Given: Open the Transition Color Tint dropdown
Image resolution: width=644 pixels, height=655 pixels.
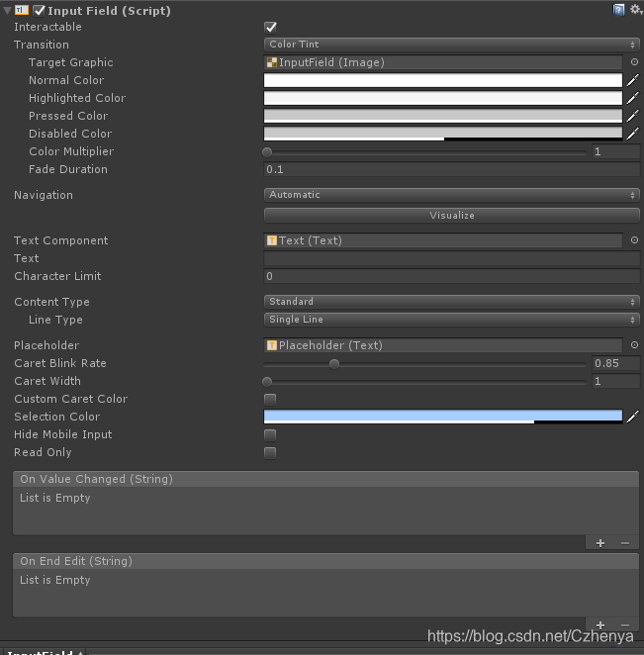Looking at the screenshot, I should click(451, 45).
